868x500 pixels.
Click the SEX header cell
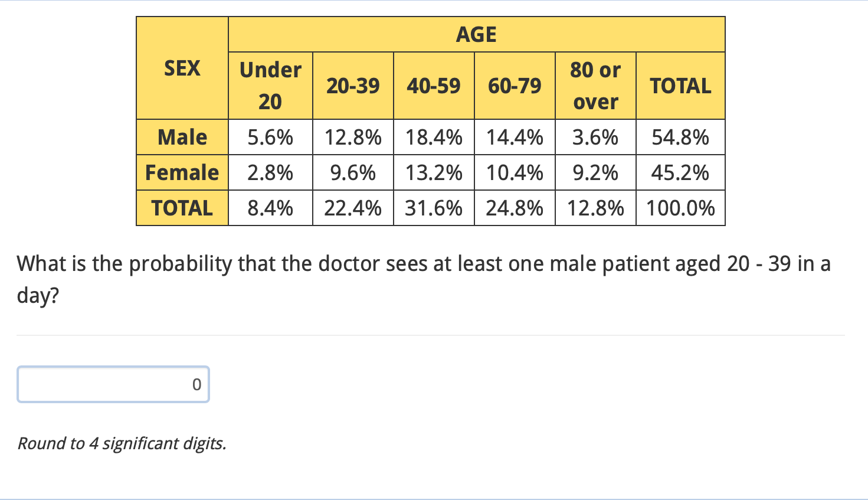coord(182,68)
